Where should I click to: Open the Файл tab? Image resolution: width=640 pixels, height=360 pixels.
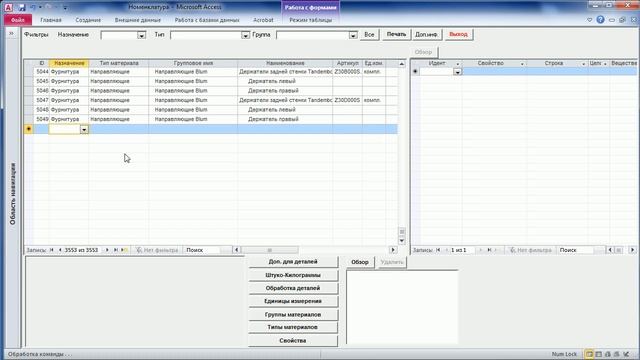click(x=18, y=20)
